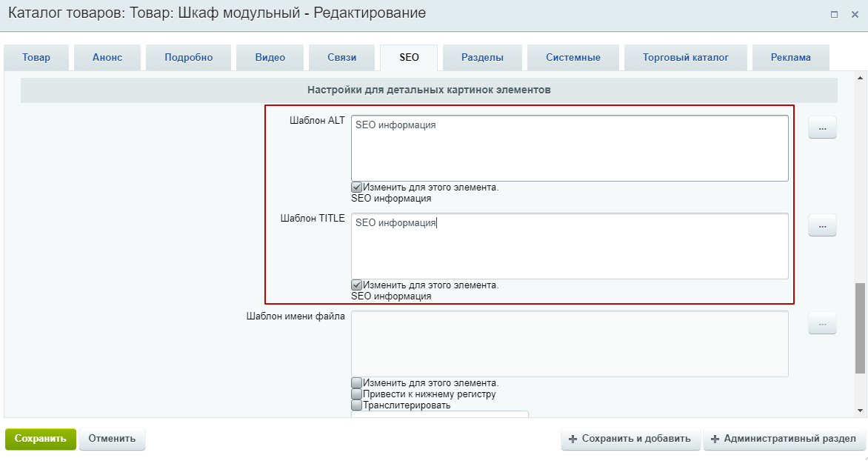Screen dimensions: 868x461
Task: Click into the Шаблон ALT text area
Action: 570,148
